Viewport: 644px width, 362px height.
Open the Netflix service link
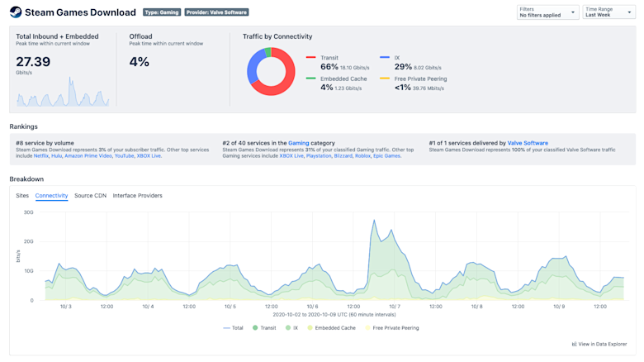[40, 156]
